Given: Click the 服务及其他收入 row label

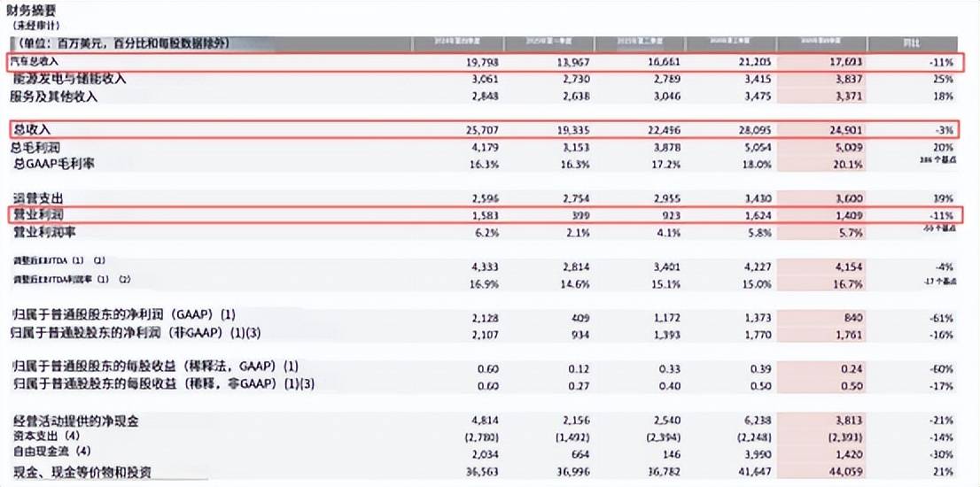Looking at the screenshot, I should 55,95.
